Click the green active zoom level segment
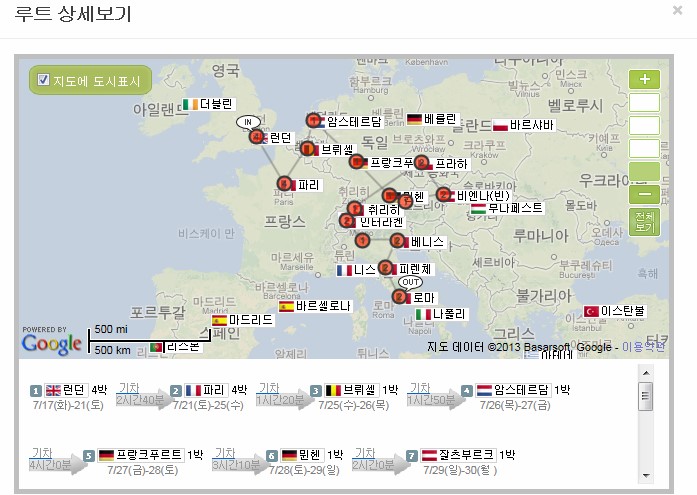697x495 pixels. point(644,172)
